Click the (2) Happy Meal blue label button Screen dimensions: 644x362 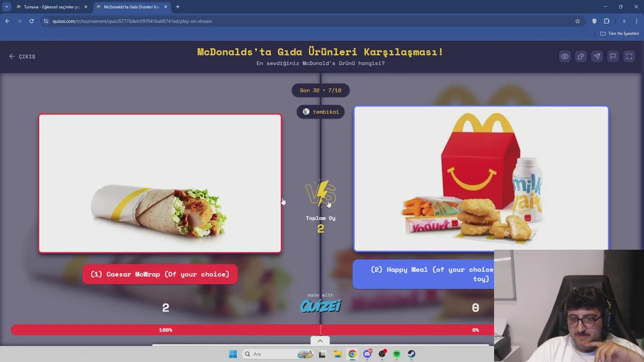424,274
